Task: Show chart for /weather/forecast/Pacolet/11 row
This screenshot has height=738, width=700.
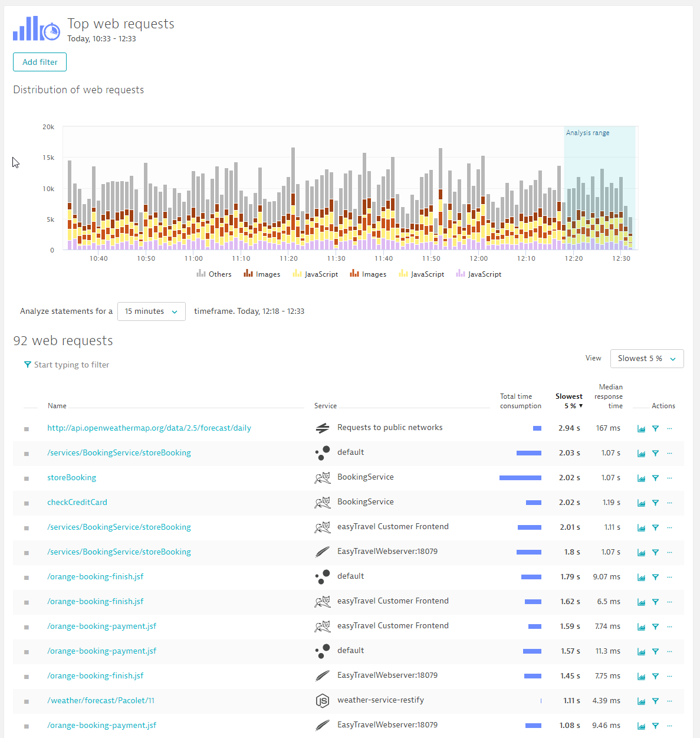Action: (641, 701)
